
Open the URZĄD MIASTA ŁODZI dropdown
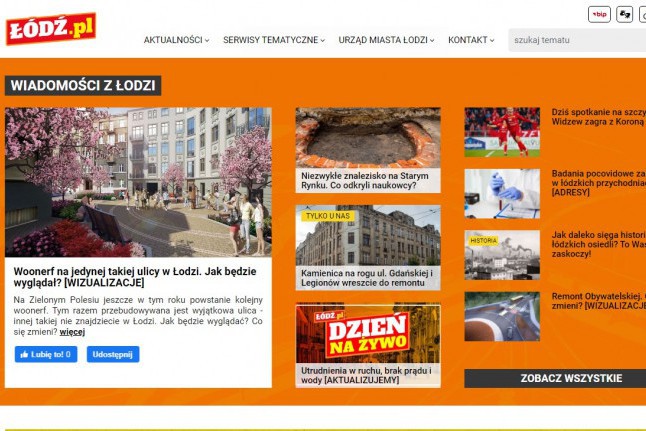click(x=386, y=40)
